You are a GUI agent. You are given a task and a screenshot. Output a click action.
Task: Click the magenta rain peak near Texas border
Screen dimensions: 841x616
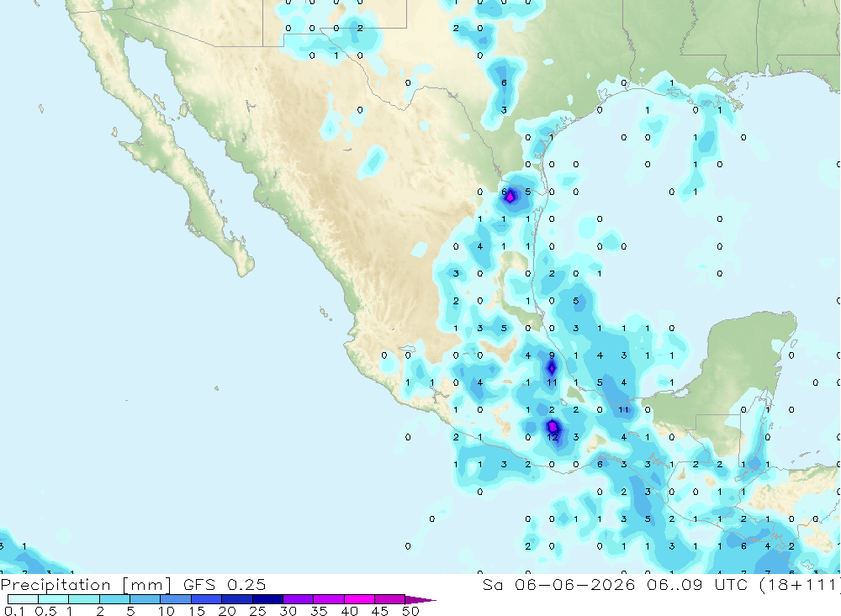pyautogui.click(x=510, y=196)
